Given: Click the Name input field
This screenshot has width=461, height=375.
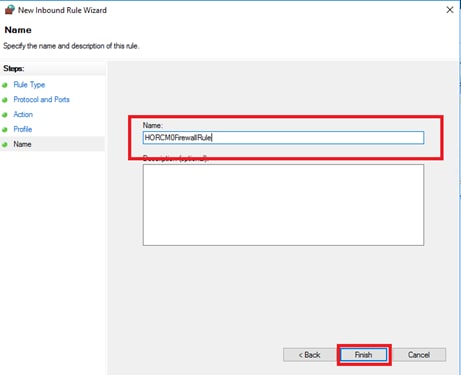Looking at the screenshot, I should [283, 138].
